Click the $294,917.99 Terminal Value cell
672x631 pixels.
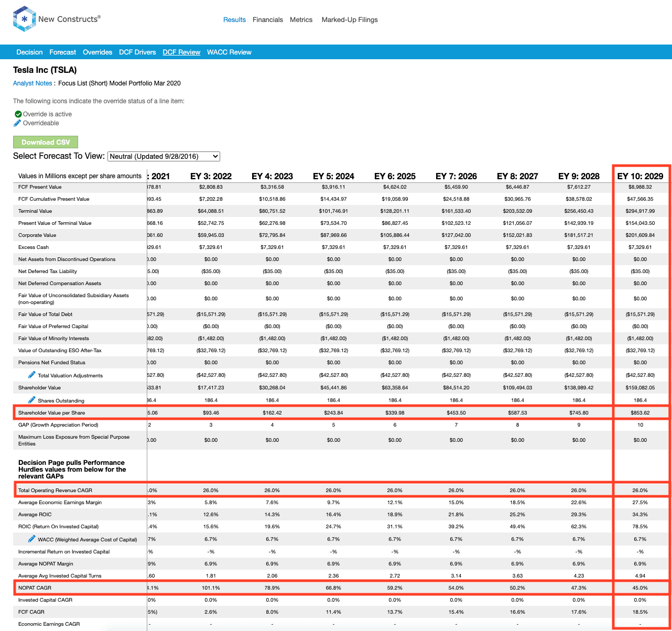click(x=640, y=211)
